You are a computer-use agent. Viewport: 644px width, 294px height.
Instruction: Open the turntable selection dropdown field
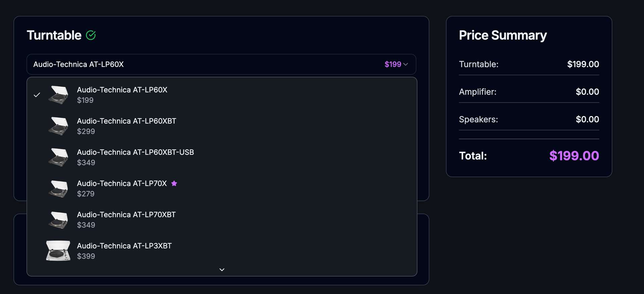(x=221, y=64)
